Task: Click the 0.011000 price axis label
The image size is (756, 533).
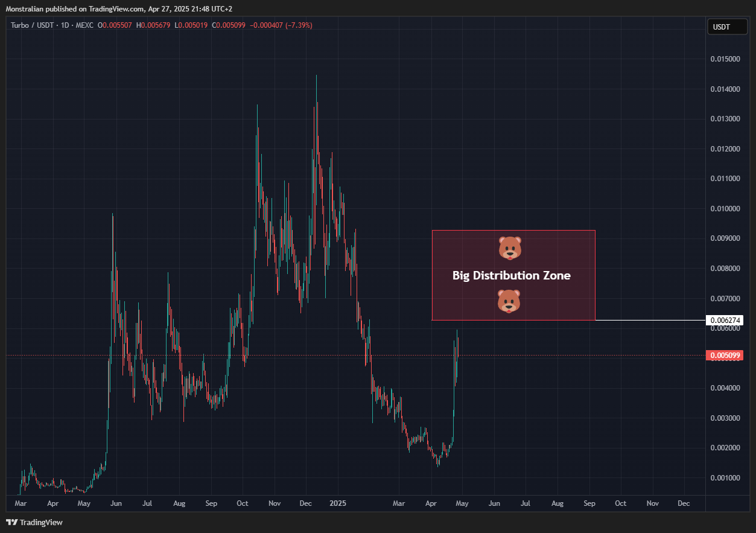Action: (724, 179)
